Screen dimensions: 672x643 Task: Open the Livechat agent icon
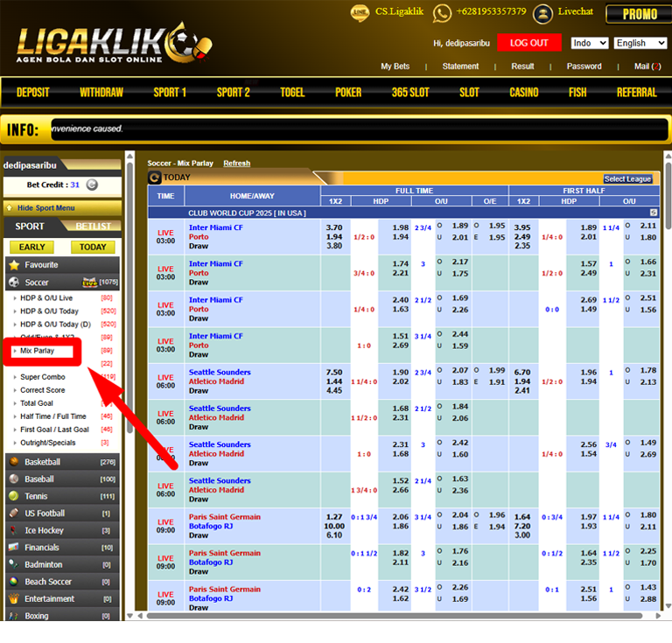[x=543, y=14]
